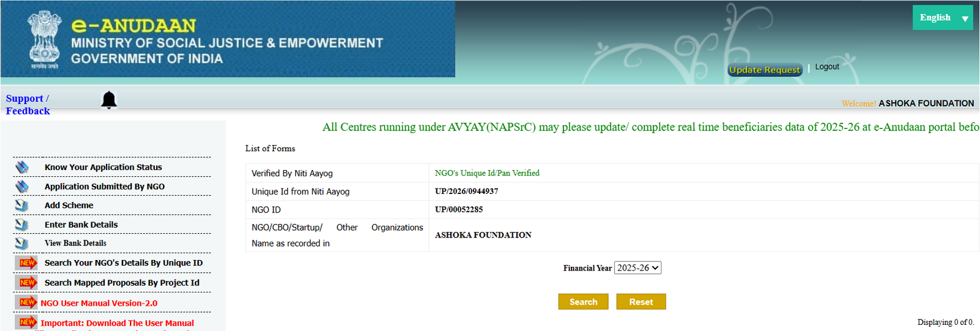The height and width of the screenshot is (331, 980).
Task: Open Know Your Application Status
Action: (104, 167)
